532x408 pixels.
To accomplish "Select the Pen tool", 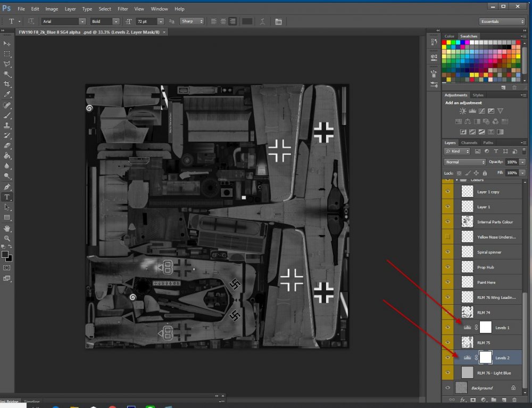I will pyautogui.click(x=7, y=187).
